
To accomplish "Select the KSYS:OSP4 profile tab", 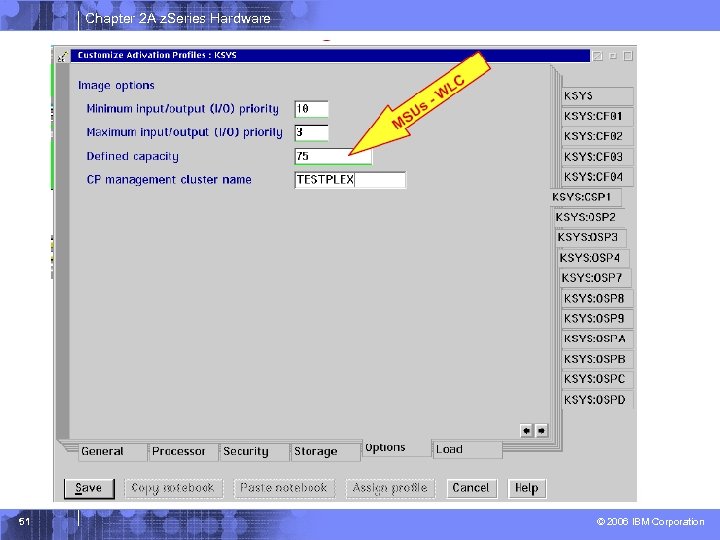I will [x=593, y=258].
